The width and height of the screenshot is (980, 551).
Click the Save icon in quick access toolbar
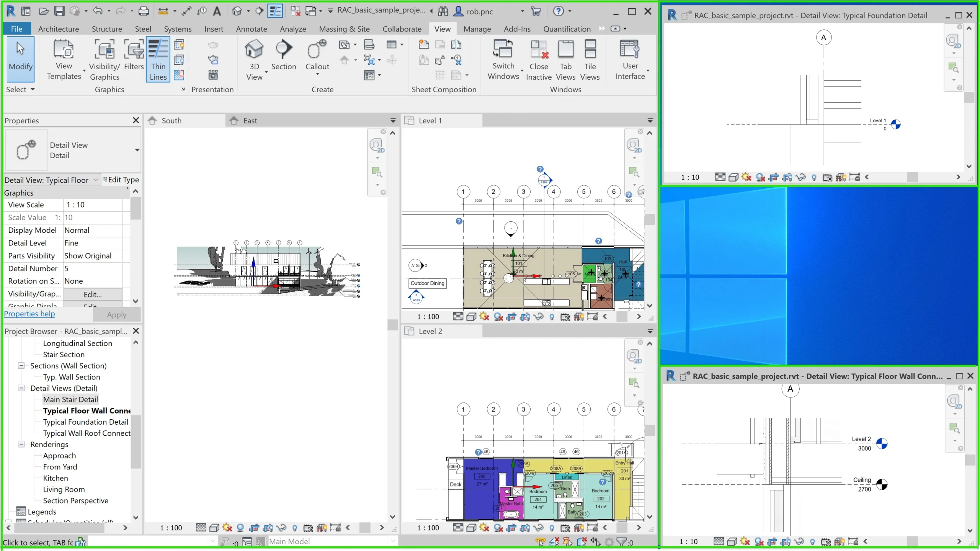pyautogui.click(x=59, y=11)
